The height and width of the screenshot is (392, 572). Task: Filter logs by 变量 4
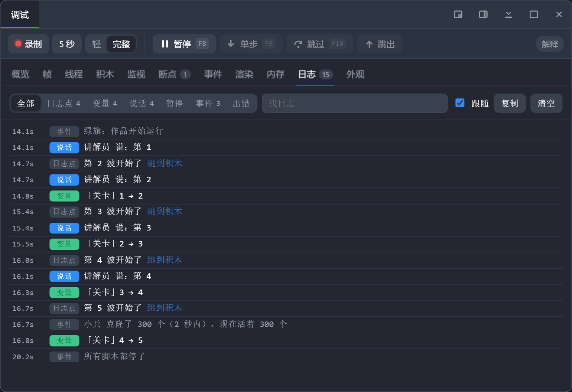pos(105,103)
